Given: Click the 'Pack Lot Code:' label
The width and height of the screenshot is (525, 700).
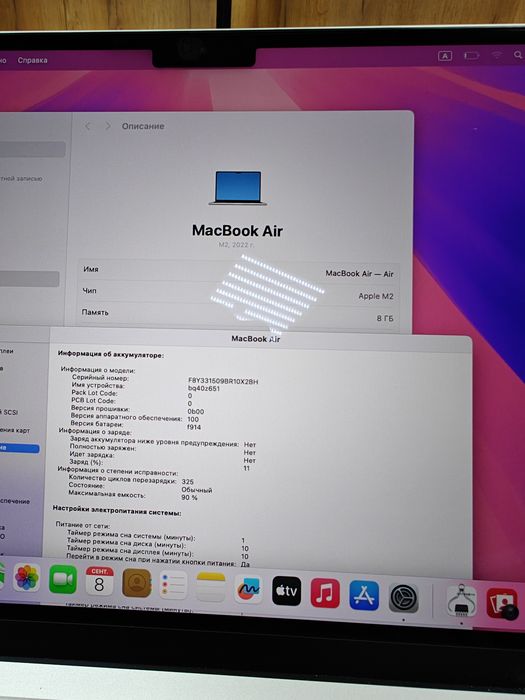Looking at the screenshot, I should [94, 393].
